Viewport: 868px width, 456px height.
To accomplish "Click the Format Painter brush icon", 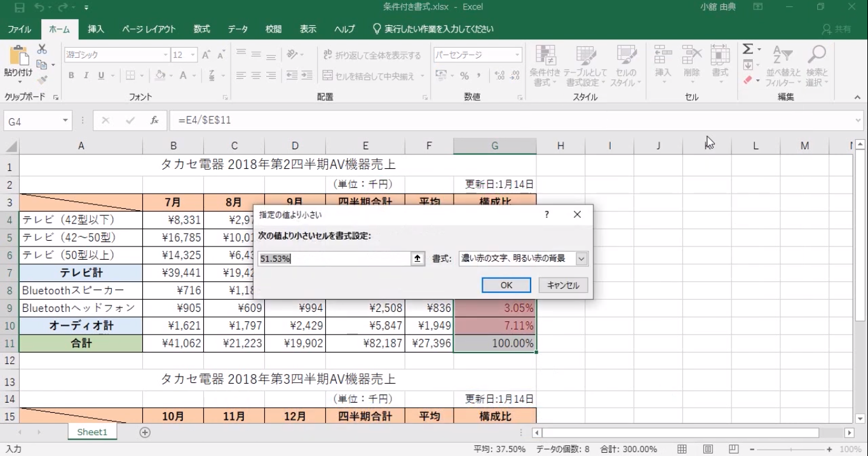I will tap(42, 80).
